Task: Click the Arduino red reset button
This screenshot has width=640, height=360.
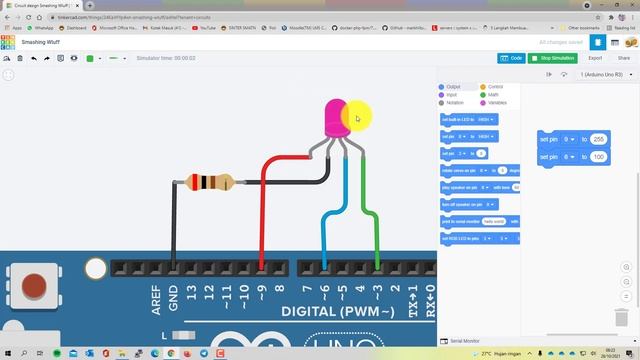Action: [34, 286]
